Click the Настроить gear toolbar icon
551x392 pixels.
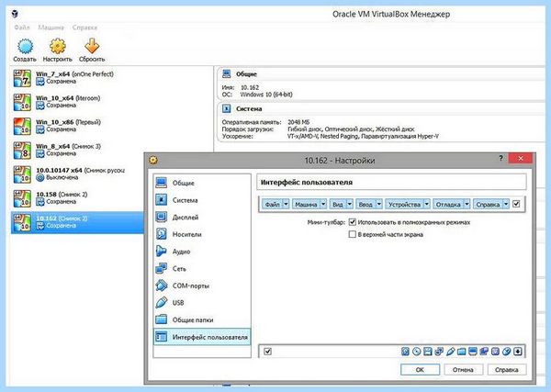click(x=57, y=47)
